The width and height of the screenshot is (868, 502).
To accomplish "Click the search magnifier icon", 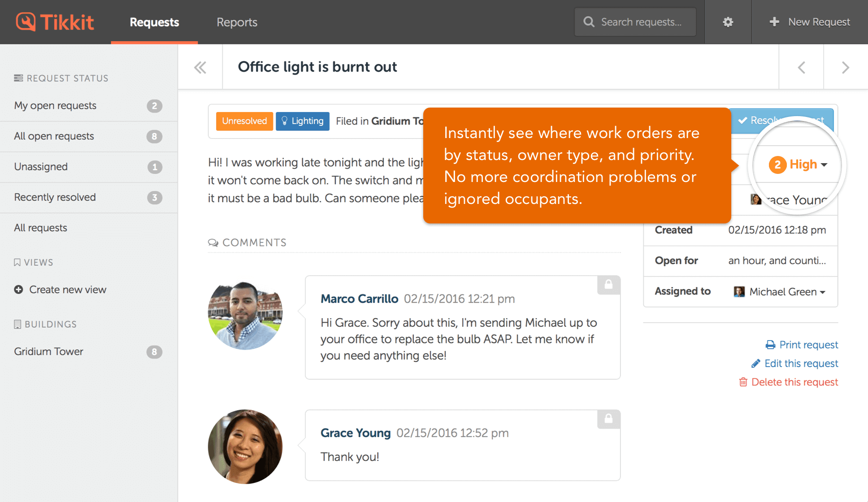I will (x=589, y=22).
